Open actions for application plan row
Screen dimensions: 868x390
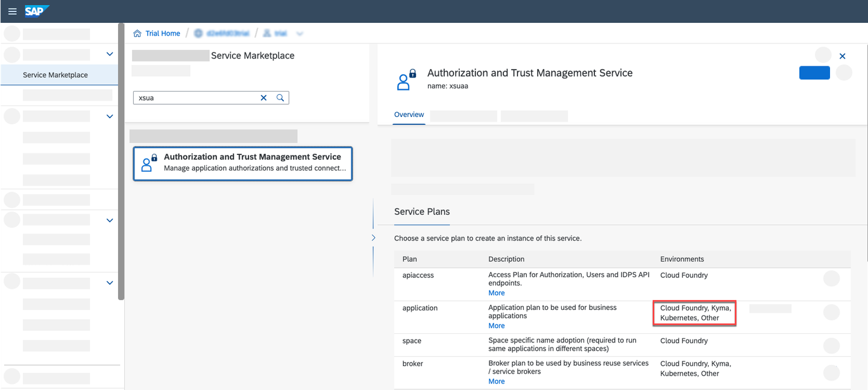pos(831,312)
